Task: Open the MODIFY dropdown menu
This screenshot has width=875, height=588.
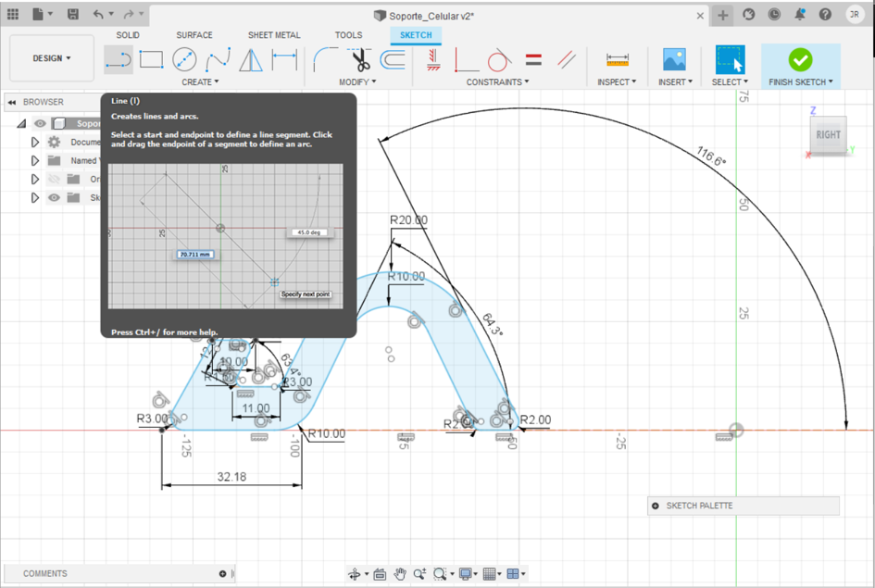Action: tap(357, 82)
